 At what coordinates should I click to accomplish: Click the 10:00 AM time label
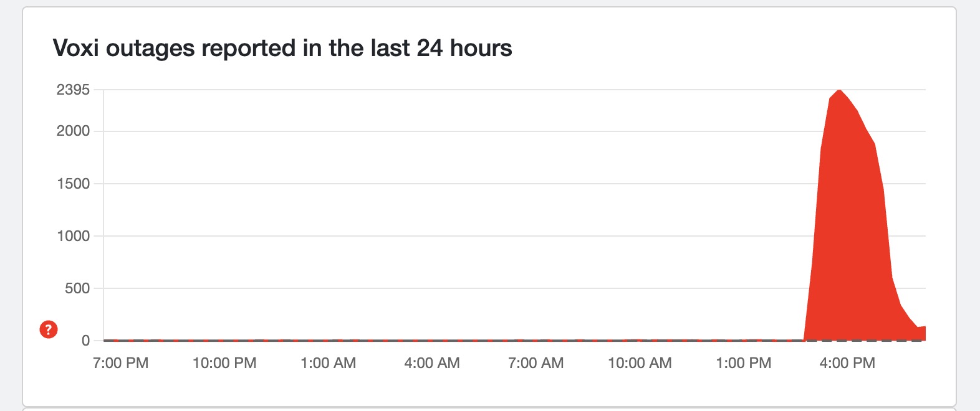[640, 363]
